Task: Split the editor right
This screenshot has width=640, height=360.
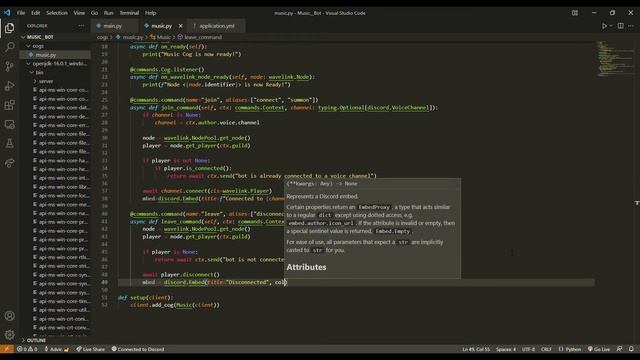Action: 620,26
